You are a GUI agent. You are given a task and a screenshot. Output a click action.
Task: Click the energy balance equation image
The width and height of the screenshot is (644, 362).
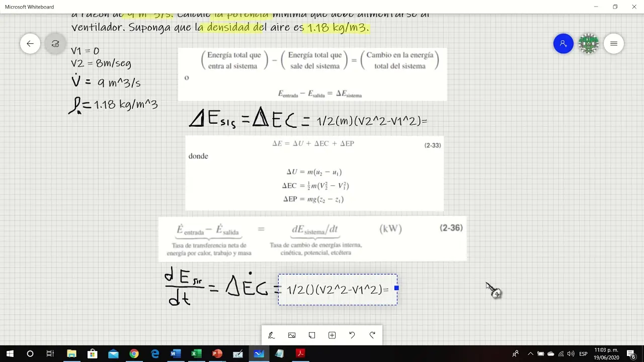[312, 74]
